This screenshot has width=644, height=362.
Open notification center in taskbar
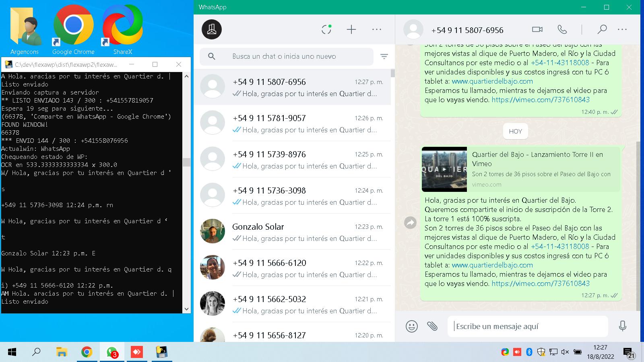tap(630, 353)
